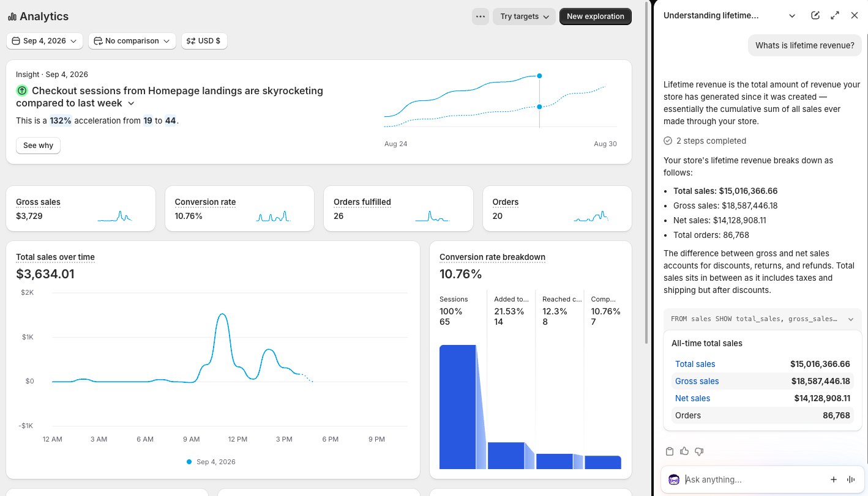Open the conversation title dropdown chevron

point(792,15)
